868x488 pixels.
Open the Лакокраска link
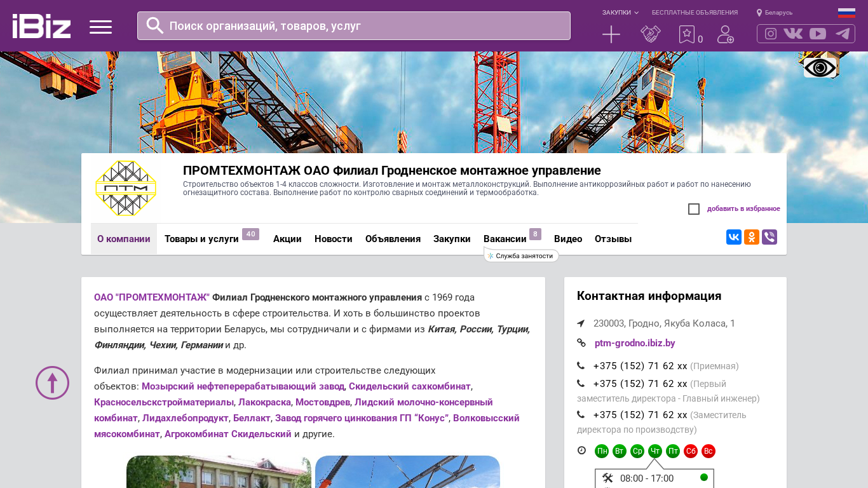click(x=264, y=402)
